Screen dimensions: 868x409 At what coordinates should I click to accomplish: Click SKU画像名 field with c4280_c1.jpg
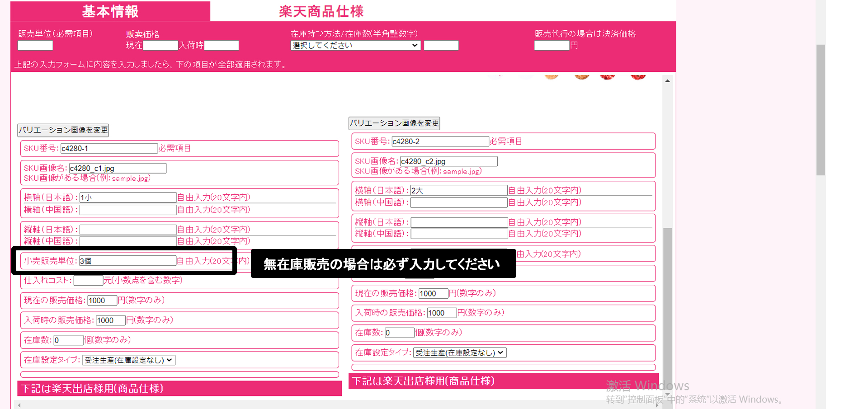click(x=118, y=168)
